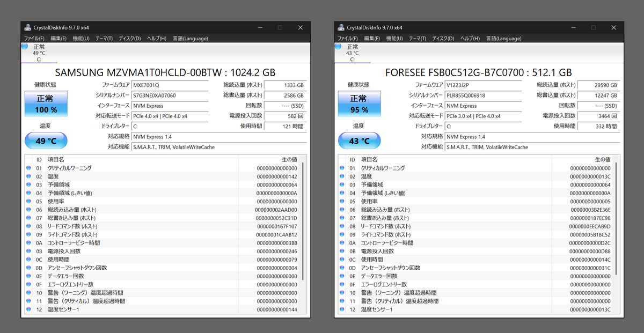The image size is (644, 333).
Task: Expand ディスク(D) menu in the FORESEE window
Action: (443, 39)
